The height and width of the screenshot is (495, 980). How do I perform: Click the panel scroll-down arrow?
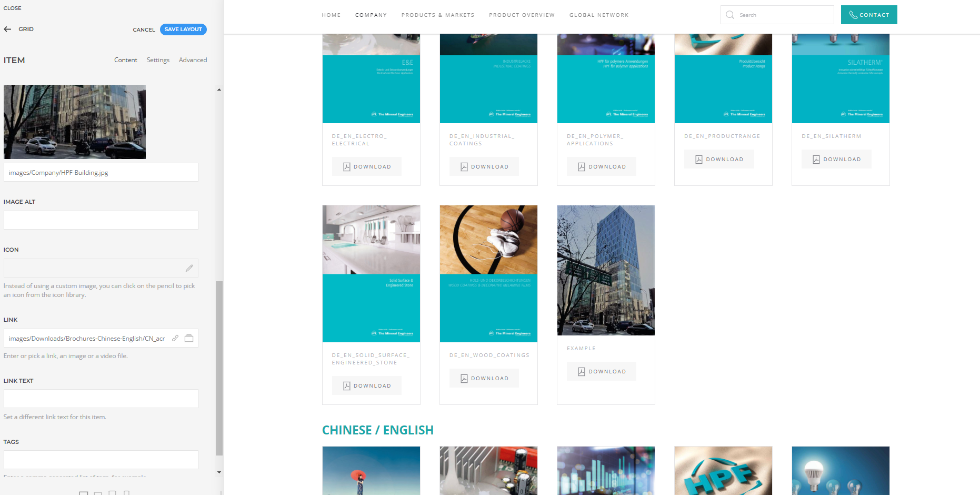[219, 472]
